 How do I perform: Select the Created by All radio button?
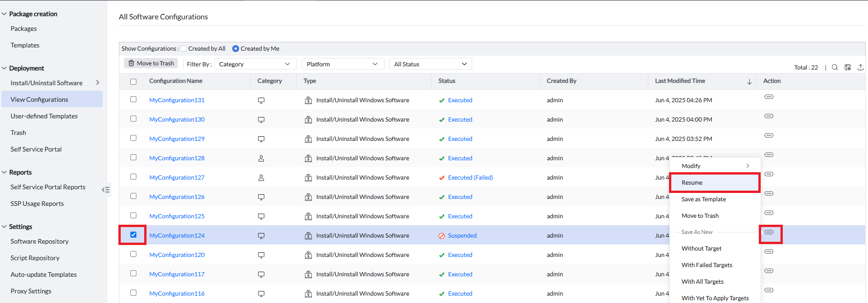(184, 48)
